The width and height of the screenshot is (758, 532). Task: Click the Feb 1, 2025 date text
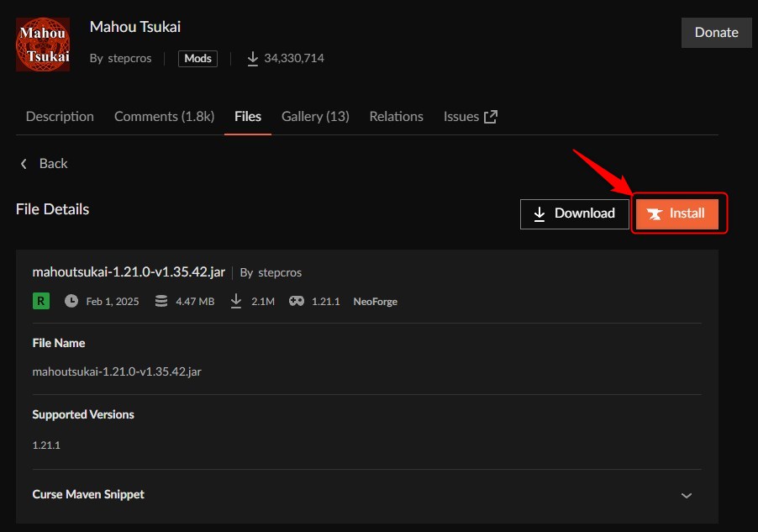(113, 302)
